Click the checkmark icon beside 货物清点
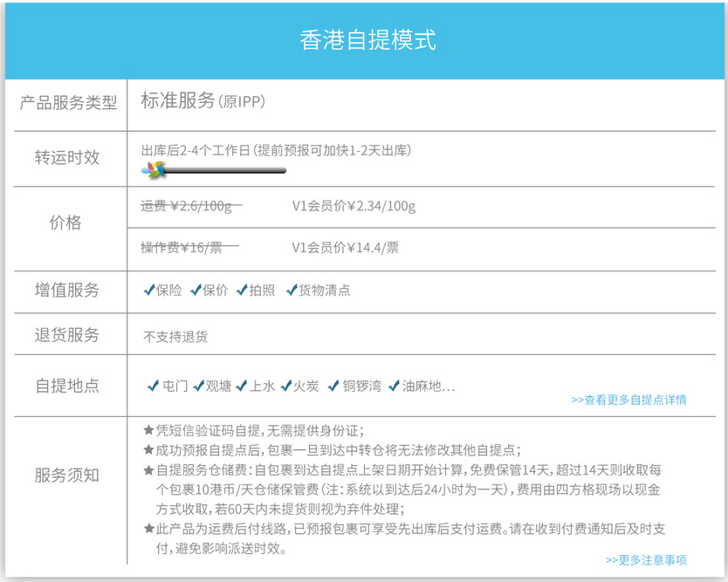Image resolution: width=728 pixels, height=582 pixels. (292, 290)
